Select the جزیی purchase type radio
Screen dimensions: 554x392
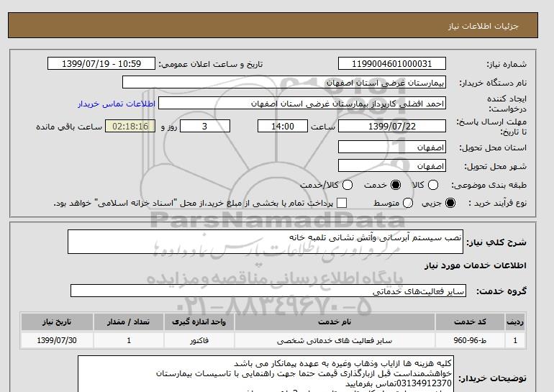point(450,203)
